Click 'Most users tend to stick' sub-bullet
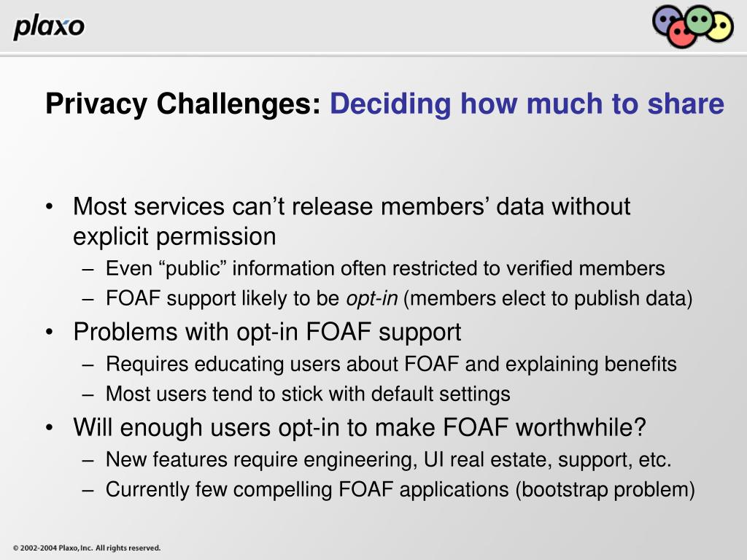 click(x=308, y=394)
